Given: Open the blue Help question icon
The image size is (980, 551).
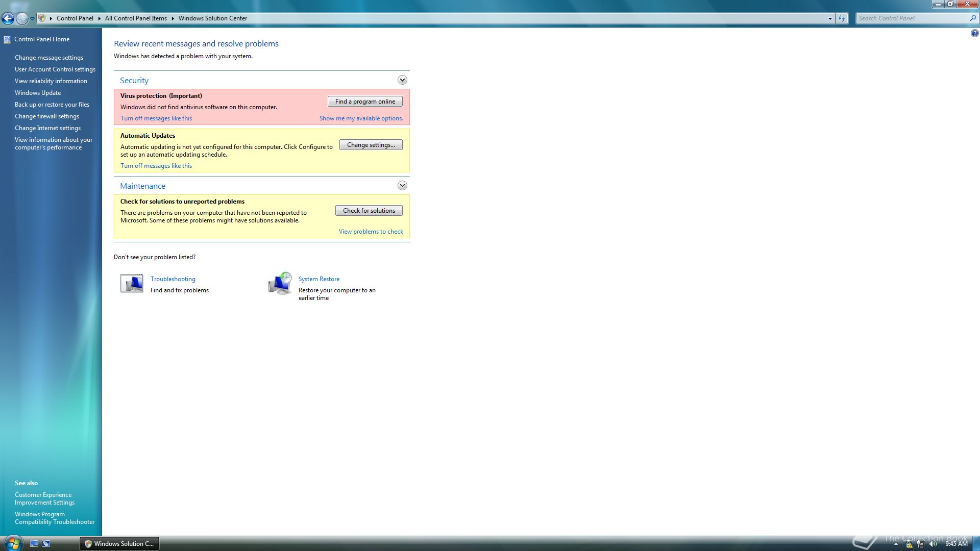Looking at the screenshot, I should [x=974, y=33].
